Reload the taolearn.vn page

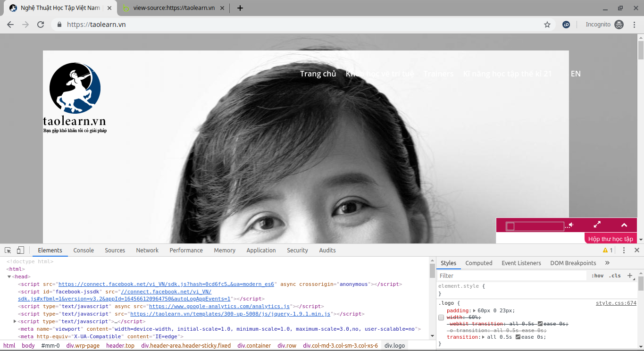coord(41,25)
